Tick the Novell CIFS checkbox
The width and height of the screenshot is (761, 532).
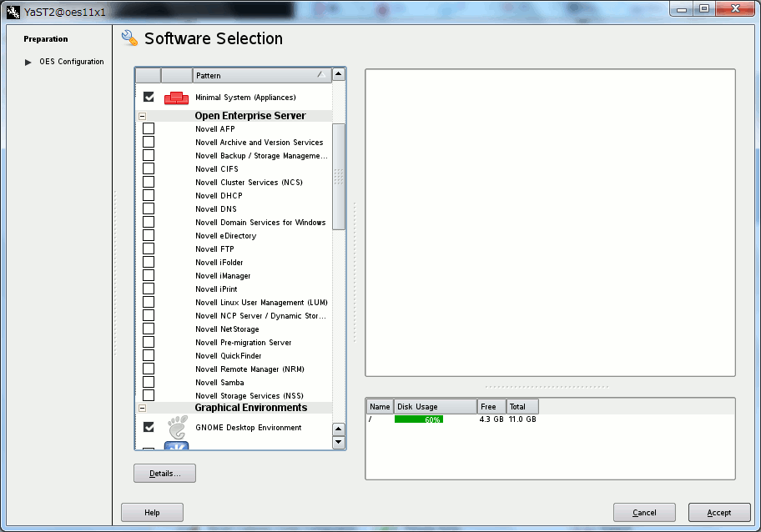click(x=149, y=168)
